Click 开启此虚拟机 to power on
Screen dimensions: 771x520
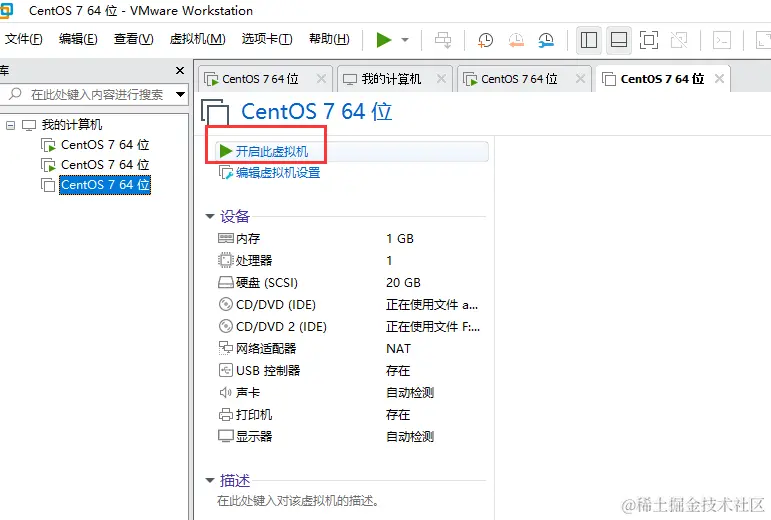click(271, 151)
